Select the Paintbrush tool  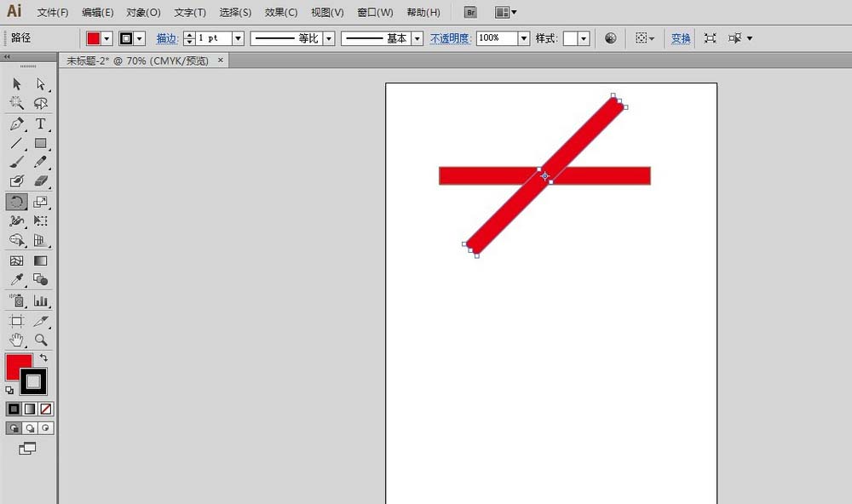17,162
